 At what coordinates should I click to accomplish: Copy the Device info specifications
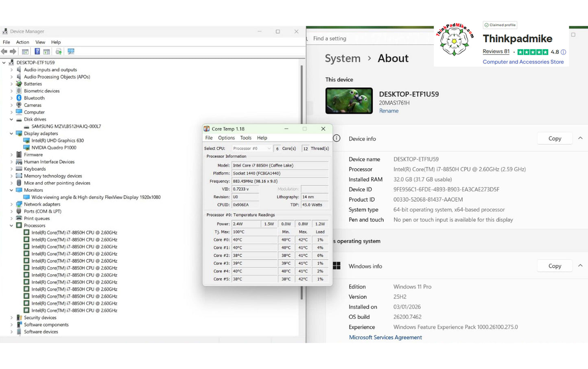tap(555, 139)
